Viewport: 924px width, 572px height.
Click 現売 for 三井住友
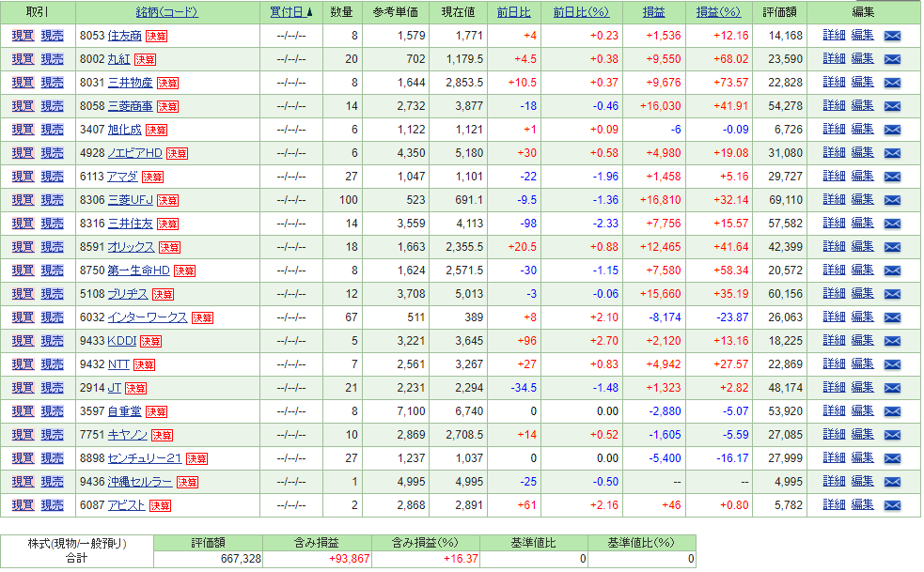point(52,224)
